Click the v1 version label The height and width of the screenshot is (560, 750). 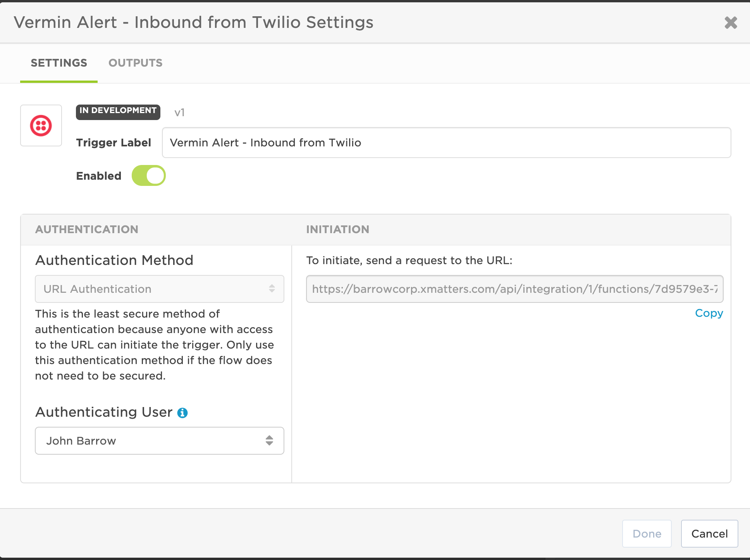[x=179, y=113]
